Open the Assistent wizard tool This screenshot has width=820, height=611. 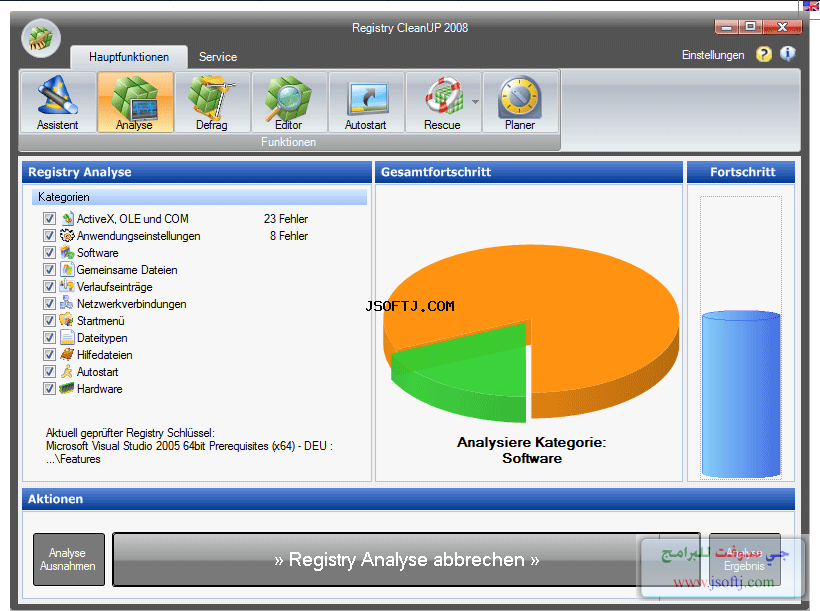[x=58, y=103]
